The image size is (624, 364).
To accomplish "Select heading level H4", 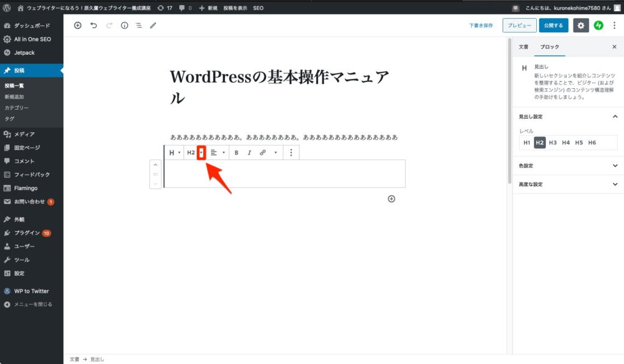I will (x=566, y=142).
